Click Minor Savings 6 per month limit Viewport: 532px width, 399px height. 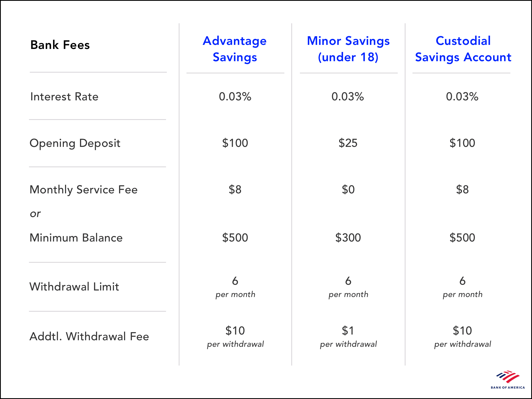[x=348, y=287]
